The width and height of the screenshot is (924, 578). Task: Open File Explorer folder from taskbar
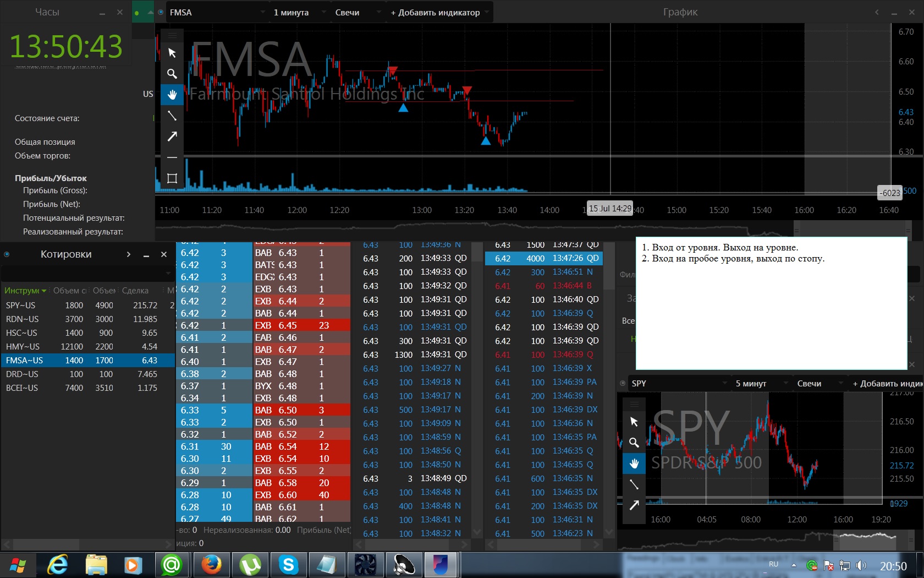[96, 565]
